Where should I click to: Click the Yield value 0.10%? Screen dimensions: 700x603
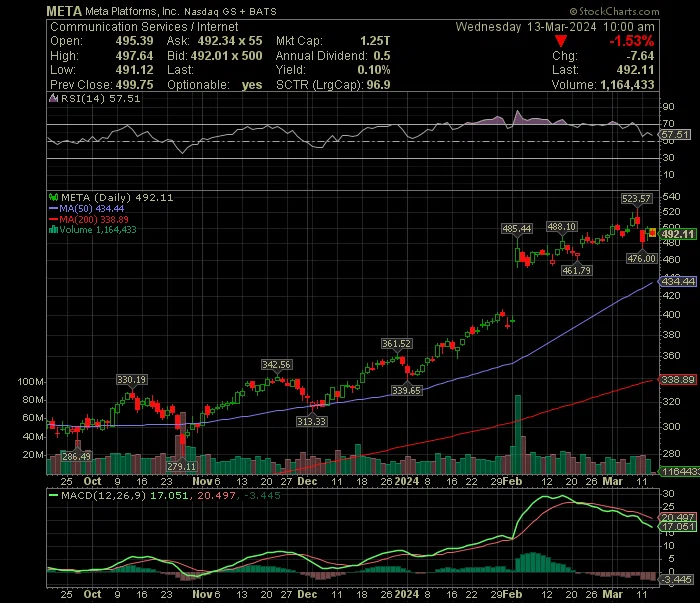374,70
